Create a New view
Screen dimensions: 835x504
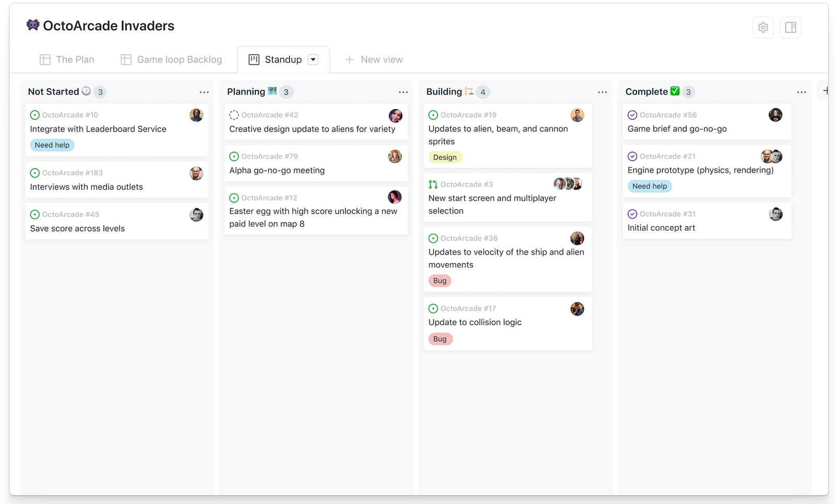coord(374,59)
